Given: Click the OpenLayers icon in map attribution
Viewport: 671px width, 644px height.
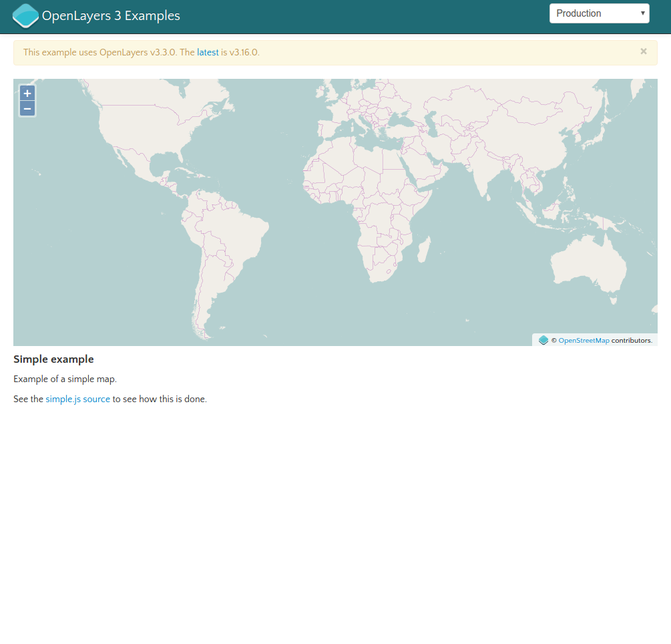Looking at the screenshot, I should tap(543, 341).
